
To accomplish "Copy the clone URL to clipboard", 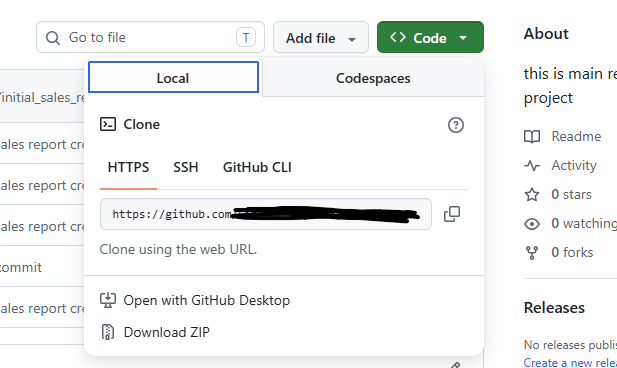I will click(x=452, y=214).
